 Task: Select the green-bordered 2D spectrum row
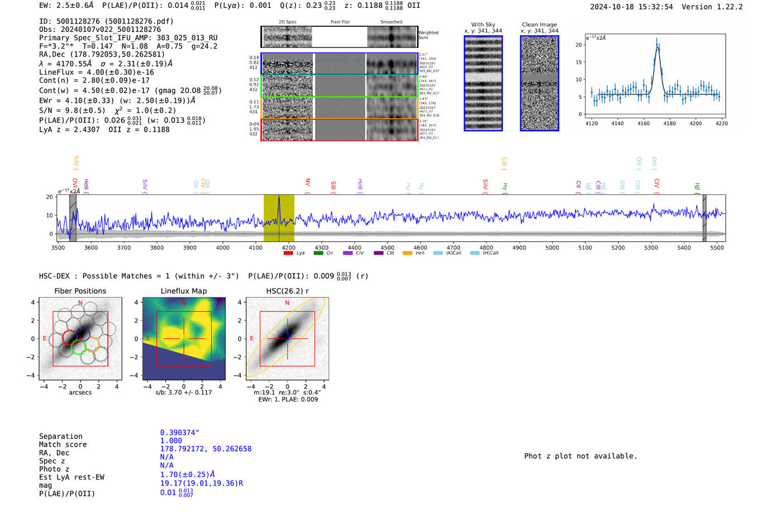[x=339, y=86]
